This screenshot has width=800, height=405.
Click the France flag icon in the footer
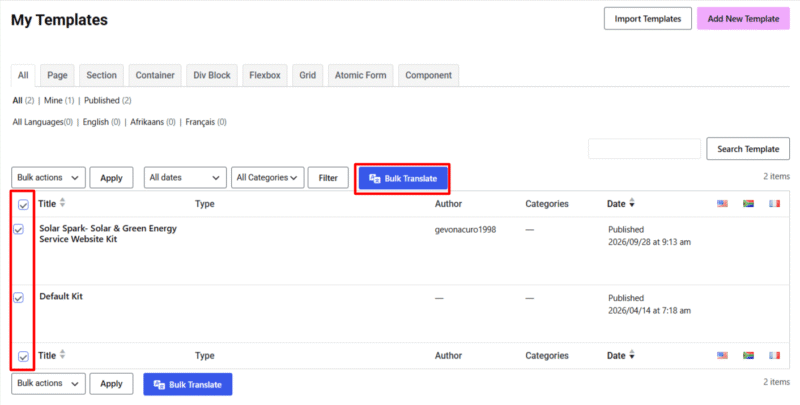(774, 356)
